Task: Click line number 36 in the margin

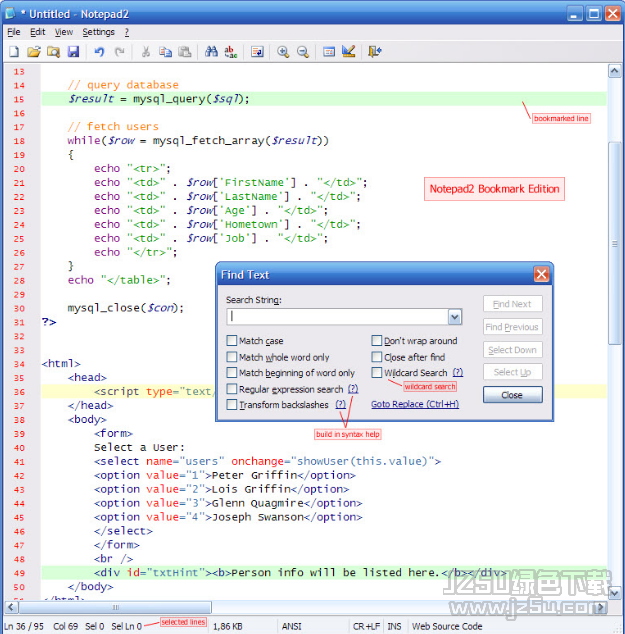Action: pyautogui.click(x=19, y=392)
